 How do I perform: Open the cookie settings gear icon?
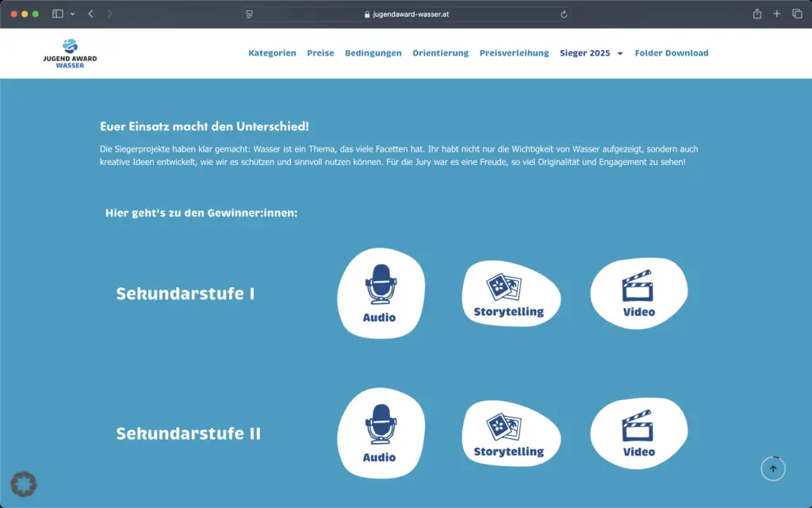25,483
